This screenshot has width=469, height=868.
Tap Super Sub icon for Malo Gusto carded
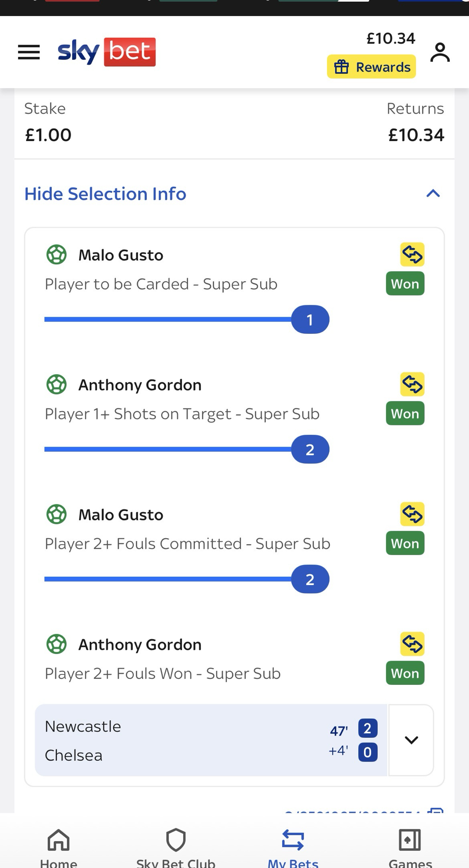tap(412, 254)
